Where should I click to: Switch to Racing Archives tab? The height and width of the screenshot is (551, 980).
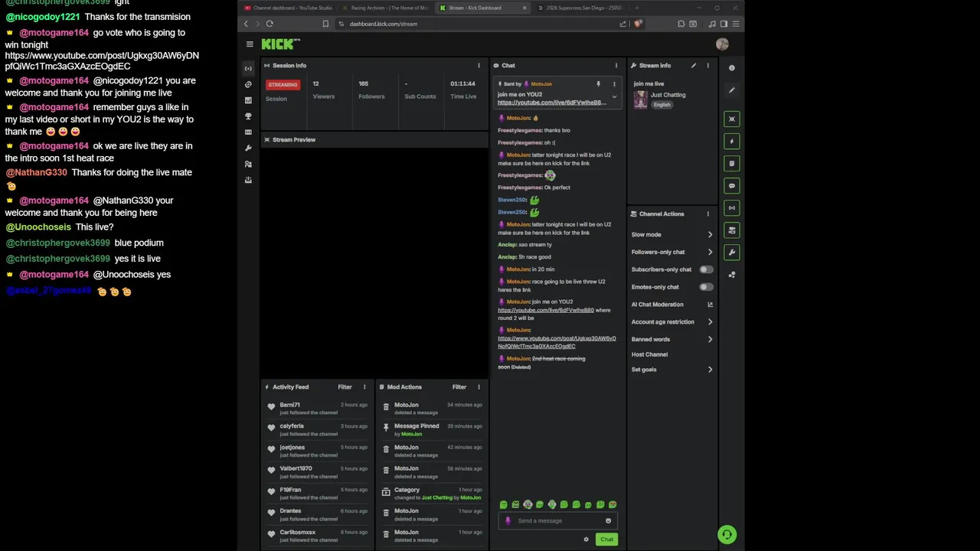pyautogui.click(x=385, y=8)
